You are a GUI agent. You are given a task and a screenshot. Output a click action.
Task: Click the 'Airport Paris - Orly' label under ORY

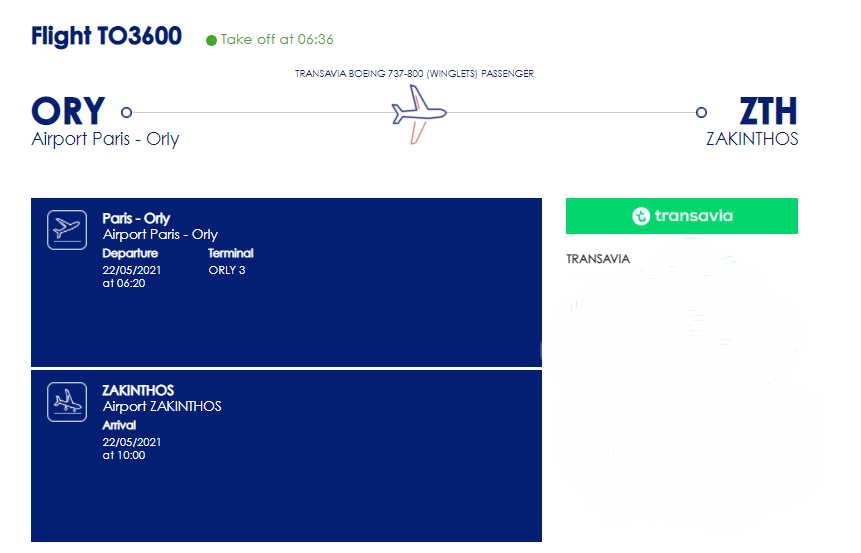point(105,139)
